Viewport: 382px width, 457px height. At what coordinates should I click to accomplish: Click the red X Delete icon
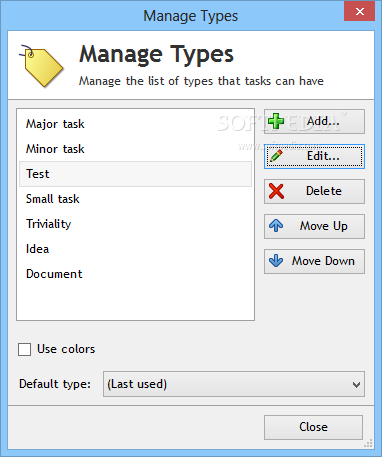coord(276,191)
